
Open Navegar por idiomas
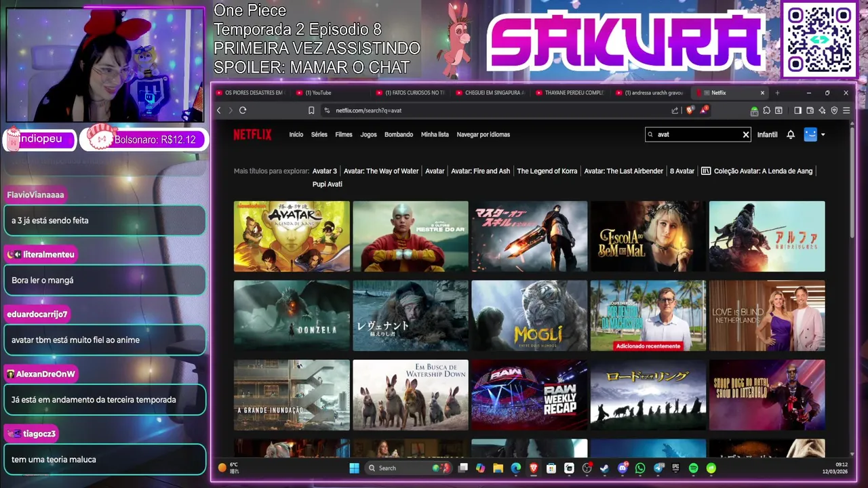(x=484, y=134)
